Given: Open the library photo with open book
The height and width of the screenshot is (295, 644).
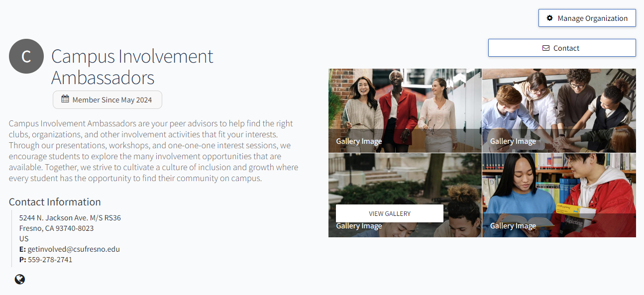Looking at the screenshot, I should pos(559,195).
